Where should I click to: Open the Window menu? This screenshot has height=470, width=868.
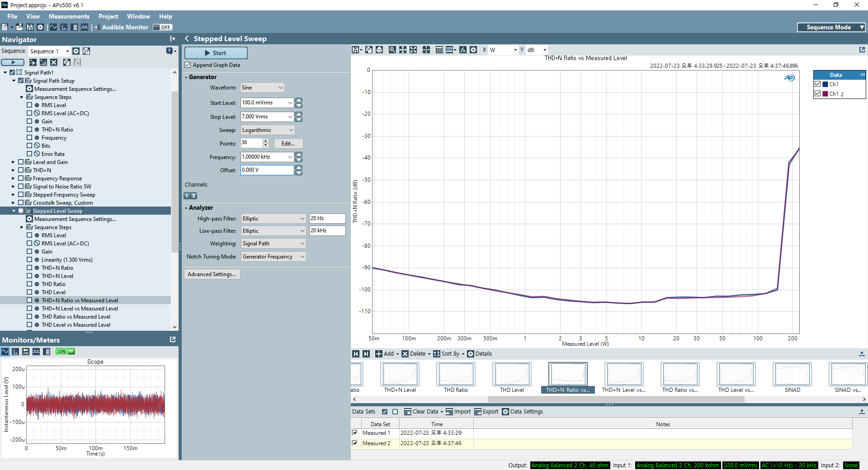pyautogui.click(x=138, y=16)
